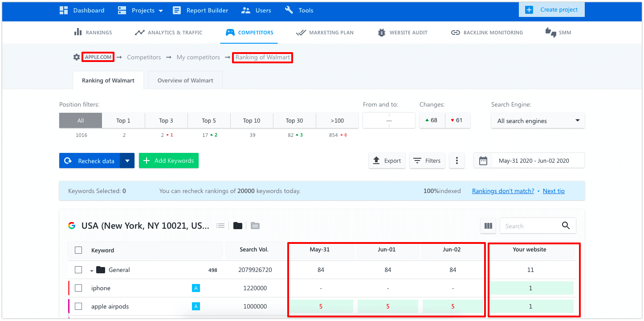
Task: Click the Your website column header
Action: click(529, 250)
